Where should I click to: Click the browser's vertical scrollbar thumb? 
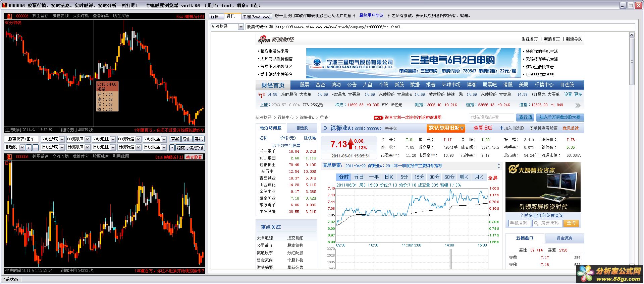(632, 62)
